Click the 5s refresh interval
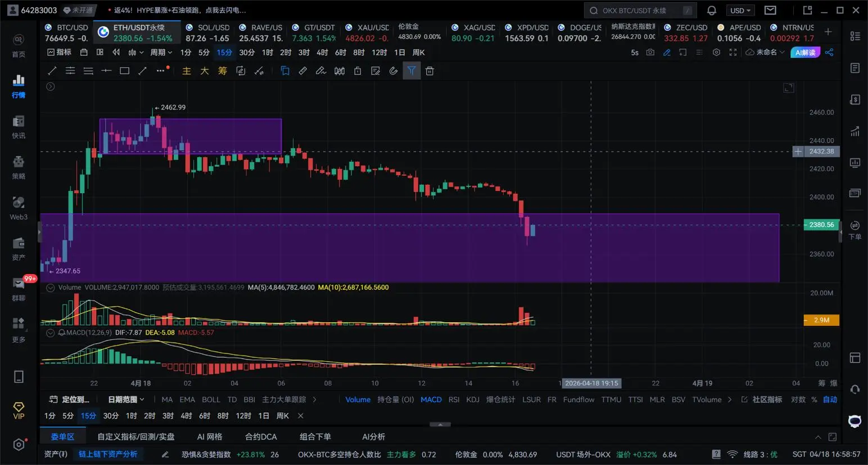This screenshot has width=868, height=465. [x=635, y=52]
